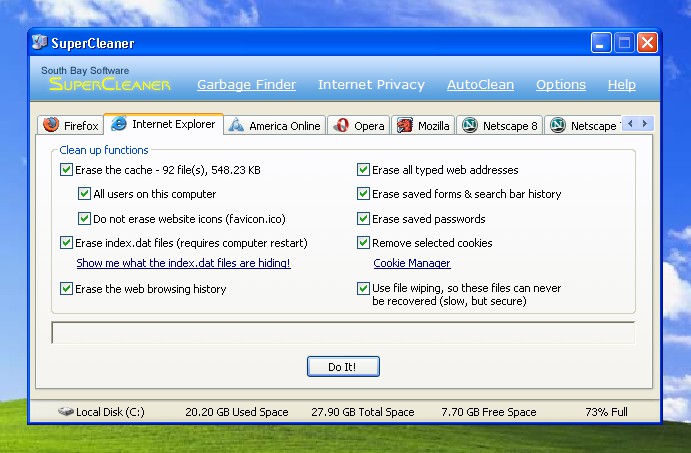Click 7.70 GB Free Space status text
This screenshot has height=453, width=691.
tap(489, 412)
